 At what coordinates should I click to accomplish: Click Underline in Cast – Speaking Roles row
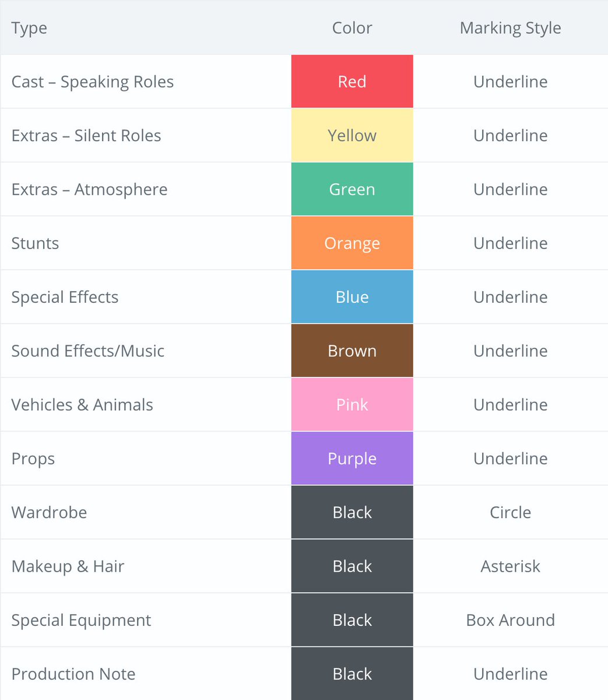pos(511,82)
